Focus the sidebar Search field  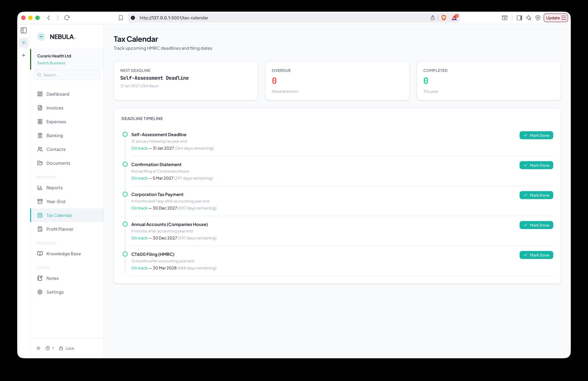click(x=67, y=75)
